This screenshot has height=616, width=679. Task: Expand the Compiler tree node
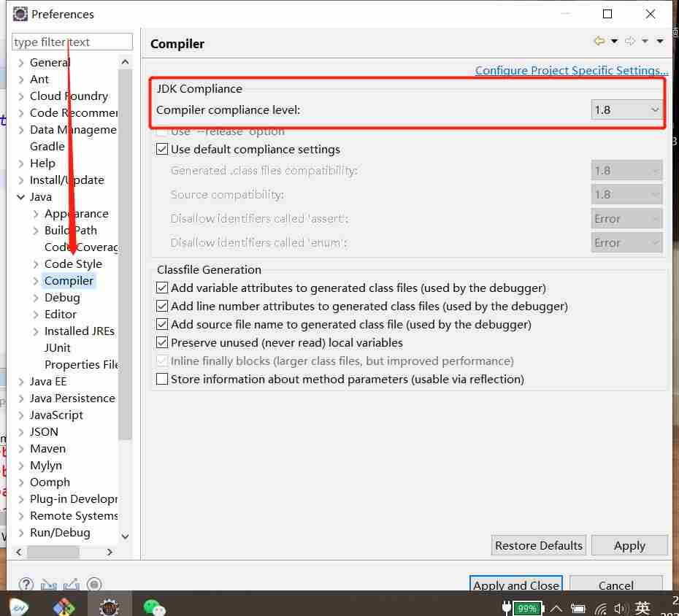coord(36,281)
